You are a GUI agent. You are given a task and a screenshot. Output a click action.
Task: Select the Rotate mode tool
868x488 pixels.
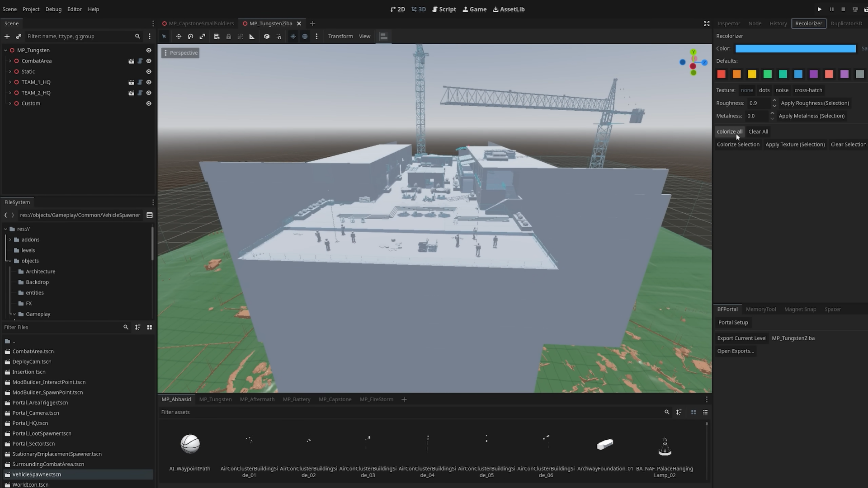coord(190,36)
